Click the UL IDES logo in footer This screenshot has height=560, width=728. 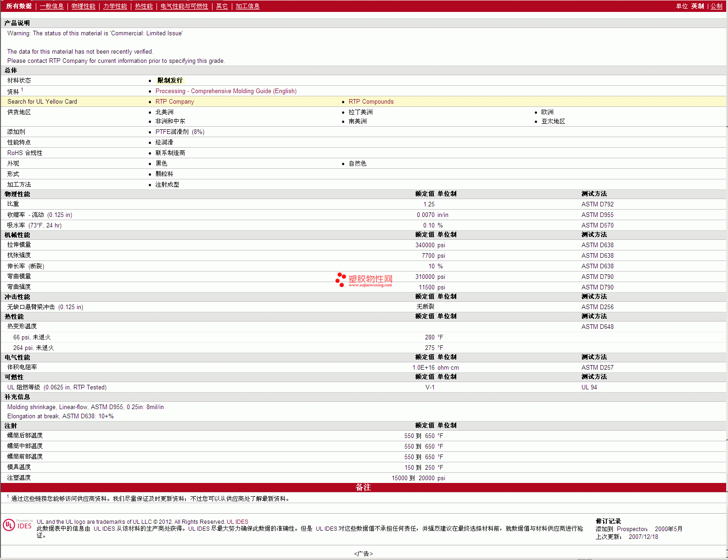coord(17,525)
